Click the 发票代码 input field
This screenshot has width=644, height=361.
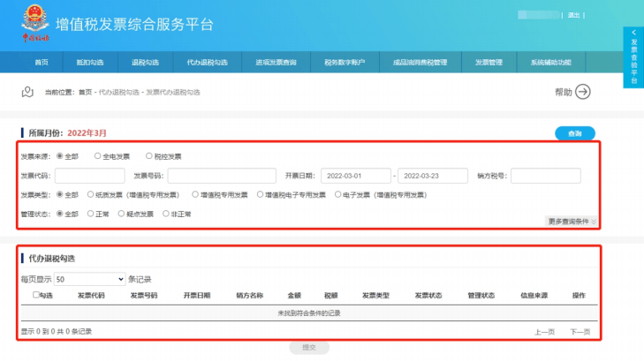point(90,176)
